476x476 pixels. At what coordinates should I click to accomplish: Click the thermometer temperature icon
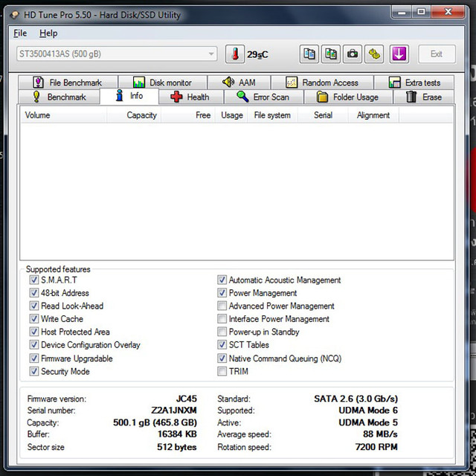[235, 54]
